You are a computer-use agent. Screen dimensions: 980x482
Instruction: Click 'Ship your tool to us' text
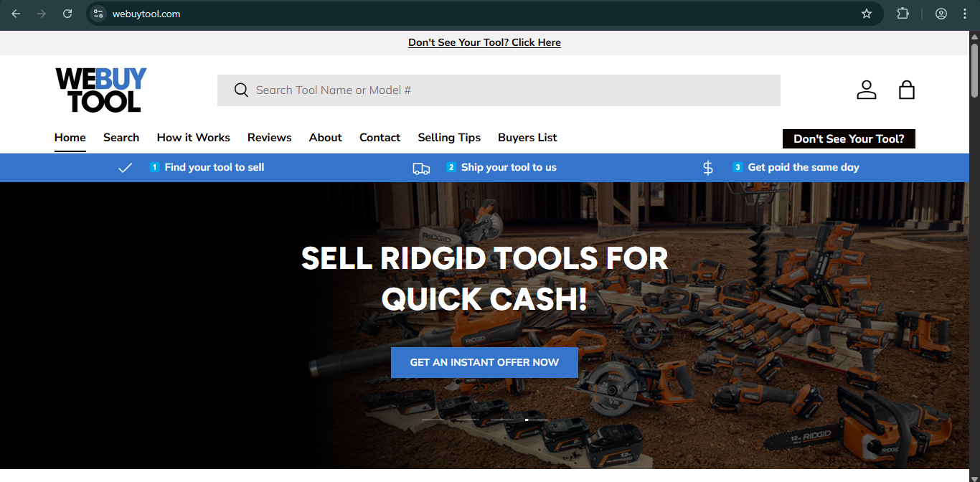(x=509, y=167)
